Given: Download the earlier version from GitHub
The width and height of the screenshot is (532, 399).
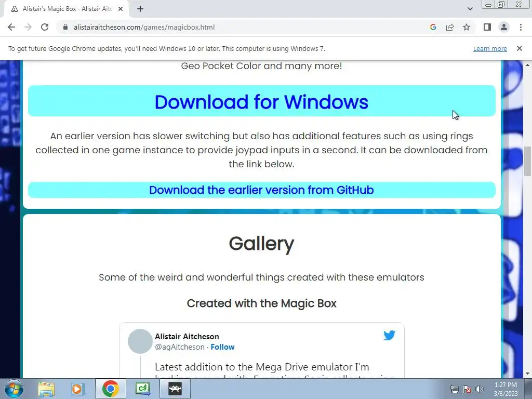Looking at the screenshot, I should [x=262, y=190].
